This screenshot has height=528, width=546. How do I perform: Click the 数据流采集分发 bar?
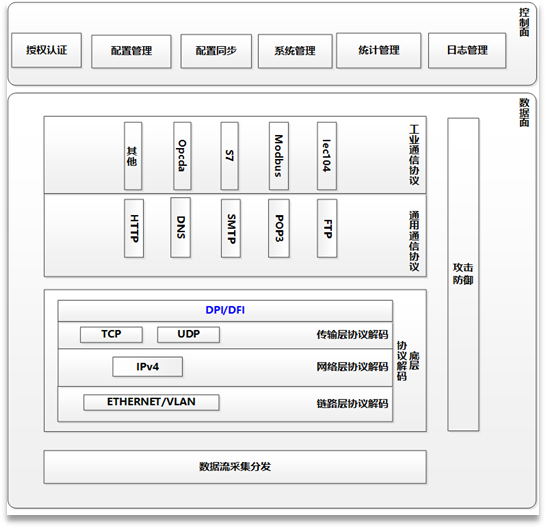pos(235,467)
